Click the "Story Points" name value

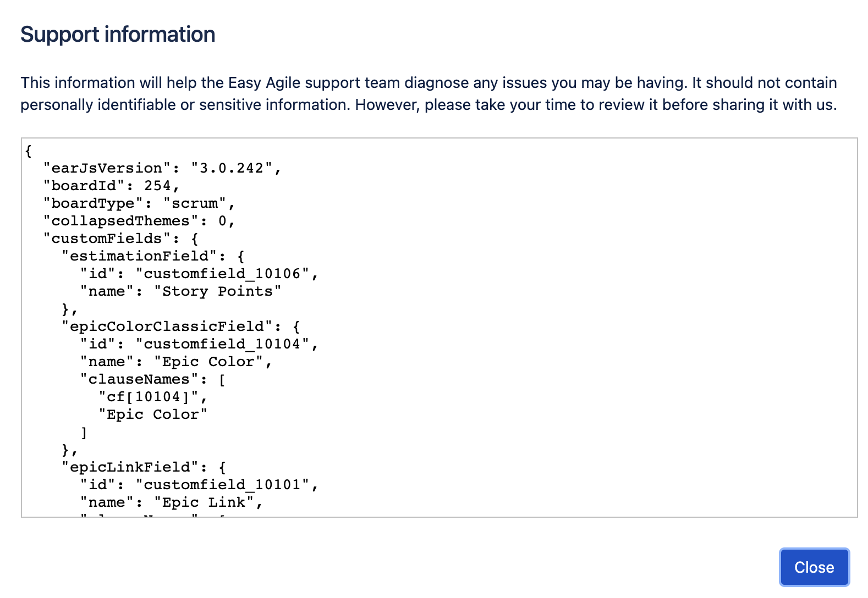click(218, 291)
